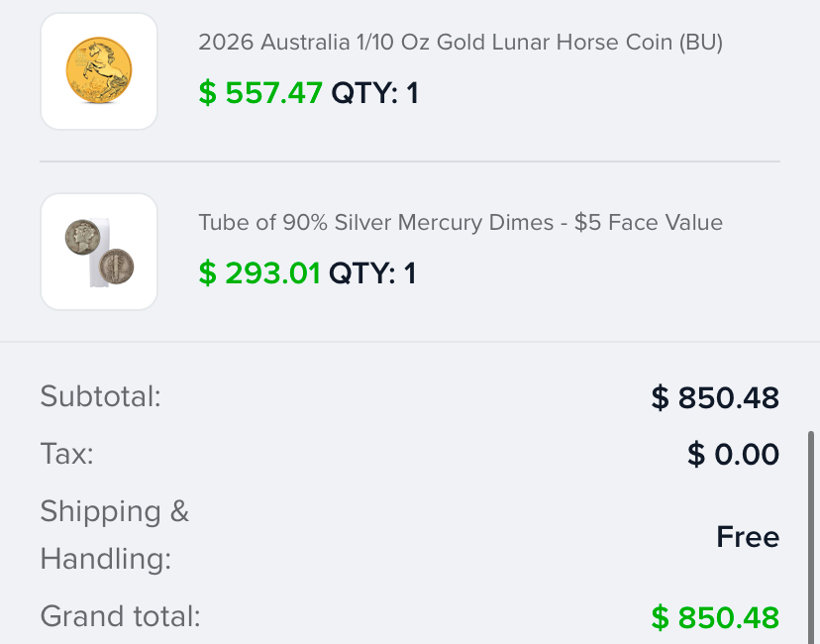Viewport: 820px width, 644px height.
Task: Click the $0.00 tax amount
Action: coord(733,455)
